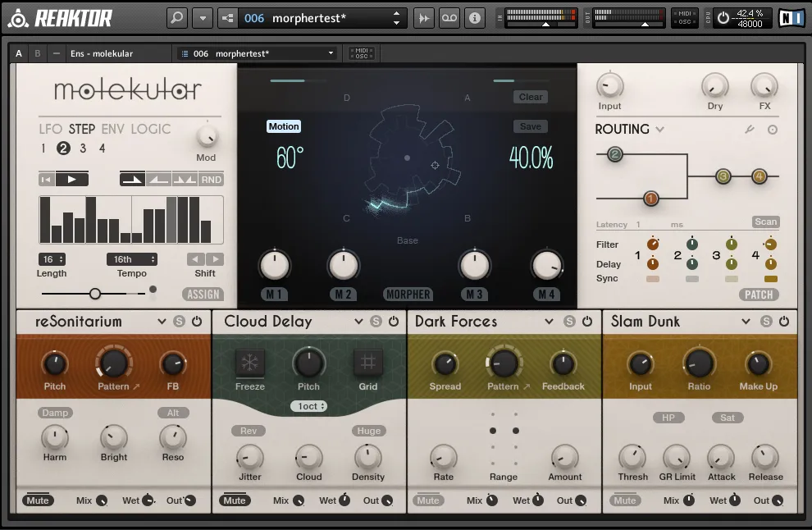Click the Native Instruments NI logo
The width and height of the screenshot is (812, 530).
pos(791,18)
